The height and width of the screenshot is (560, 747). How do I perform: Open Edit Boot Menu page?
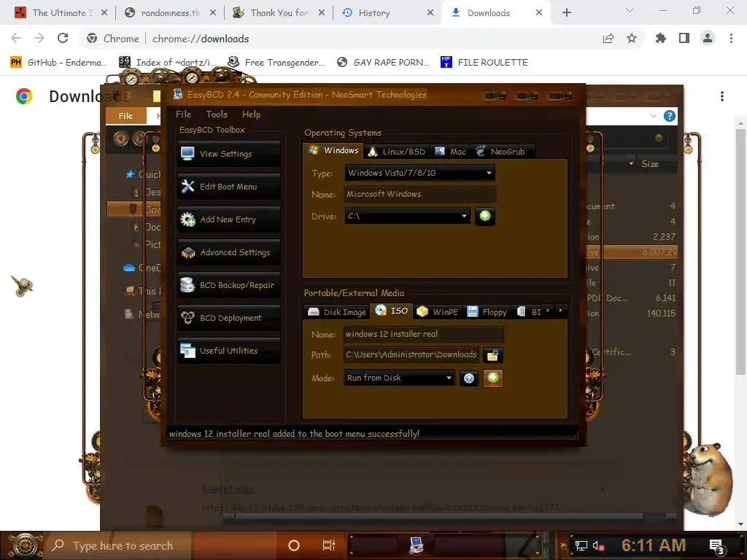tap(228, 187)
